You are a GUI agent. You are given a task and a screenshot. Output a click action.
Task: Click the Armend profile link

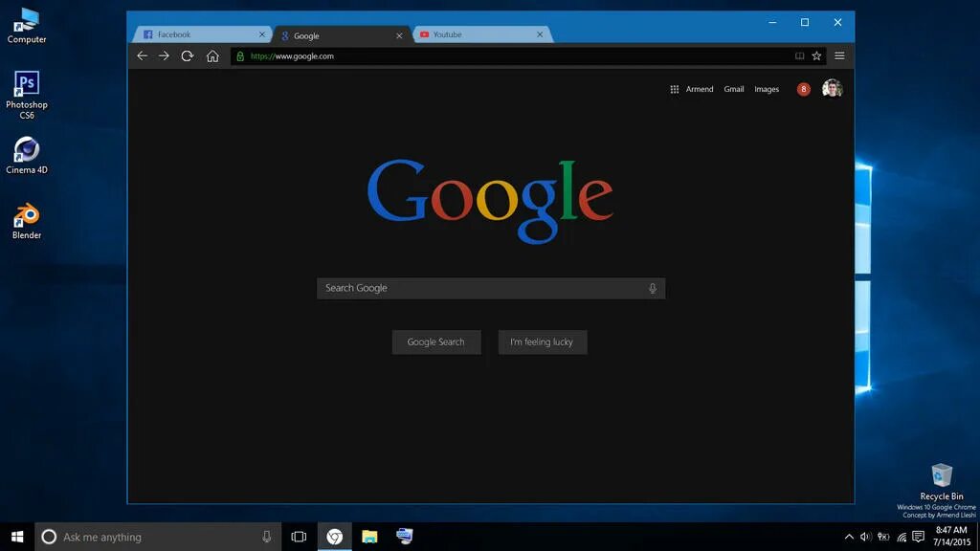(700, 89)
